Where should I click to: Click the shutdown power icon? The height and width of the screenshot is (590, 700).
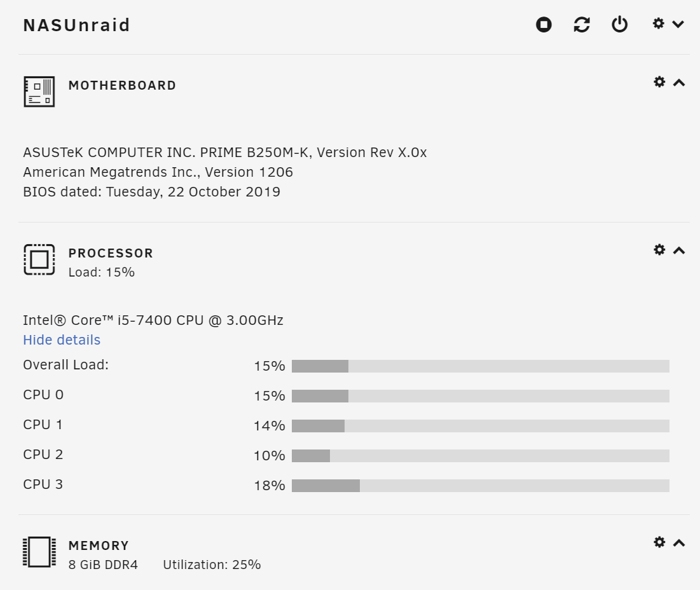point(620,25)
